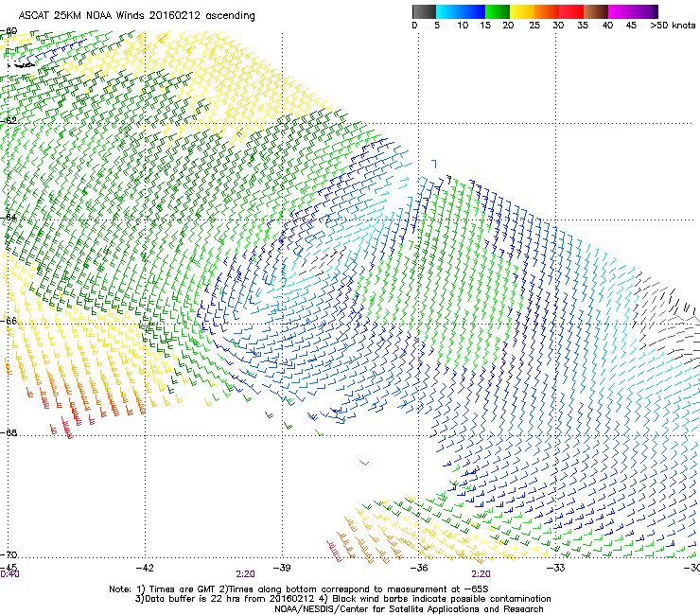
Task: Select the '-66' latitude axis label
Action: click(9, 321)
